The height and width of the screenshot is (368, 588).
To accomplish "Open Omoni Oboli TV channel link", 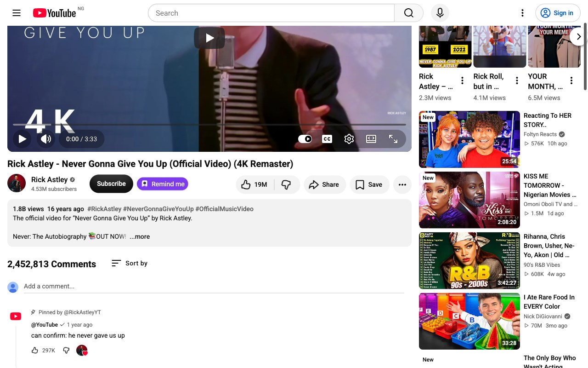I will [x=550, y=204].
